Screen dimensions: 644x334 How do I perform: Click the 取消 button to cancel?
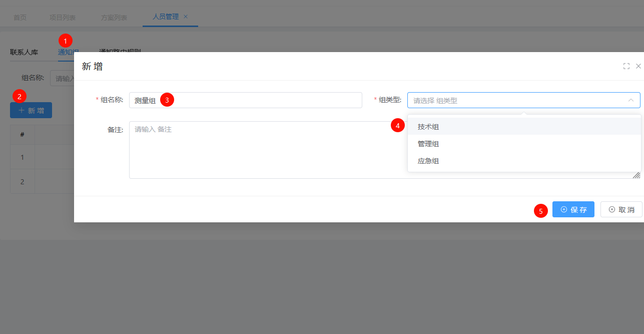tap(621, 210)
